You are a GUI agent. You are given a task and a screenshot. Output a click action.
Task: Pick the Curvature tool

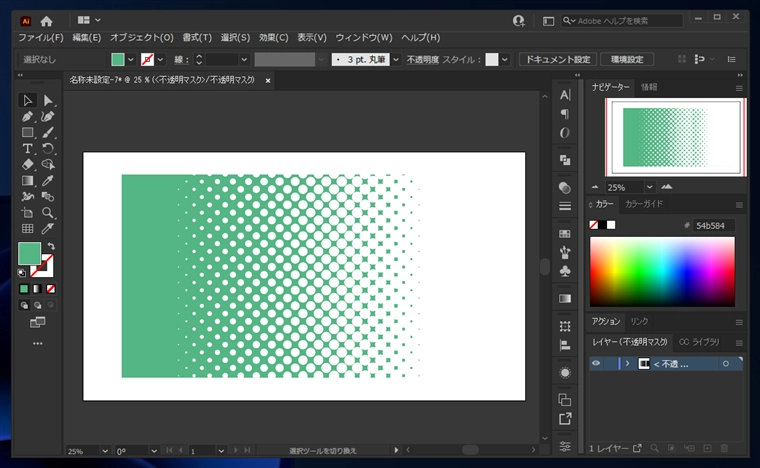point(48,116)
